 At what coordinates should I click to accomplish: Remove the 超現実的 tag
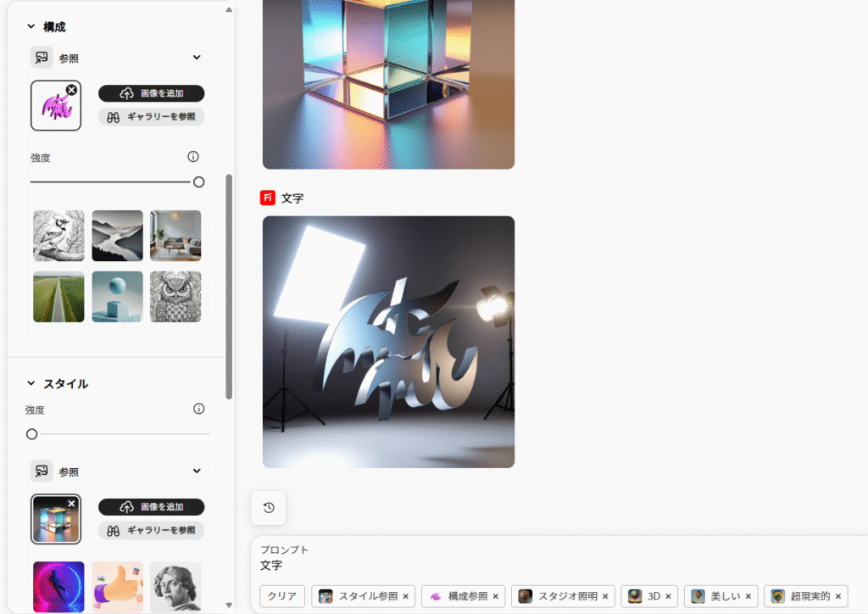point(838,596)
